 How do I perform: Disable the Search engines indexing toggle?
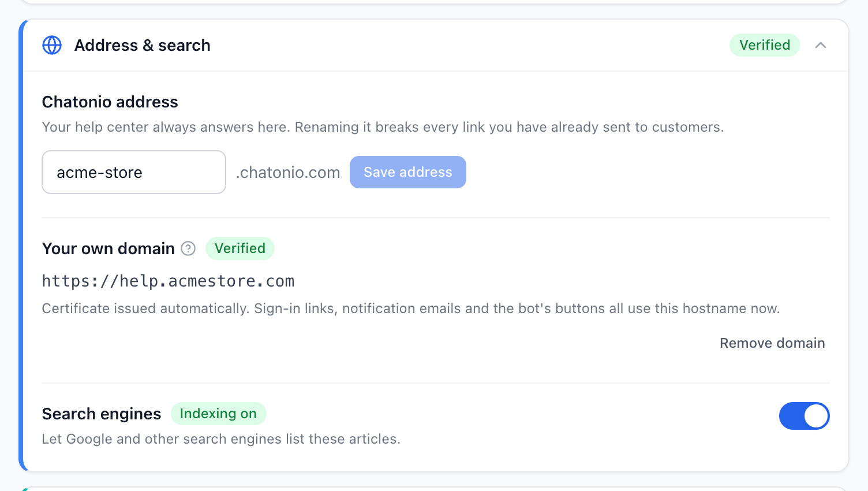click(804, 416)
